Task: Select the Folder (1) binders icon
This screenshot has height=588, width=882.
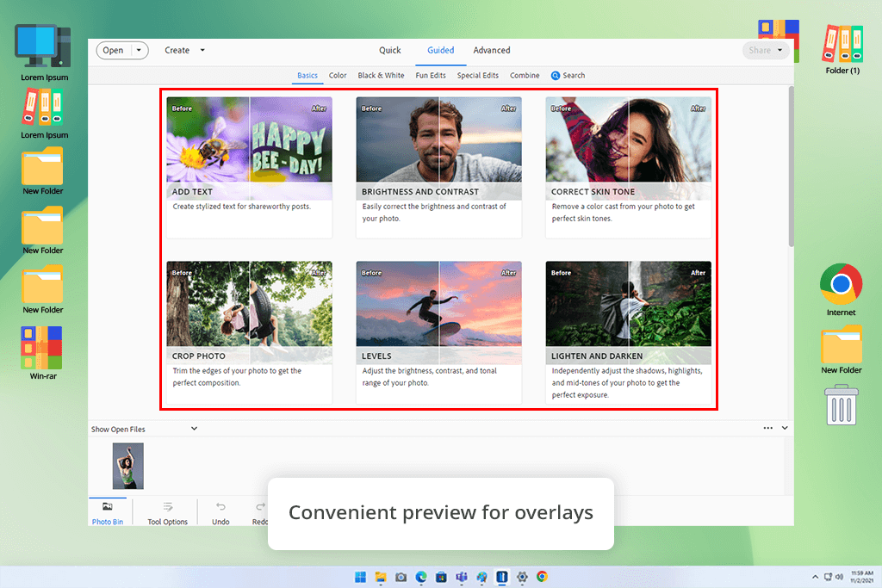Action: click(x=842, y=49)
